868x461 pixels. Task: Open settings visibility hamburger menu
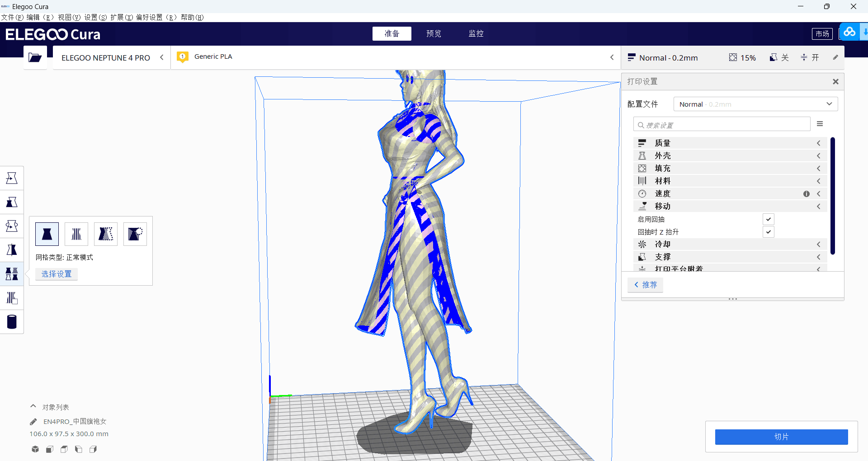pyautogui.click(x=820, y=124)
